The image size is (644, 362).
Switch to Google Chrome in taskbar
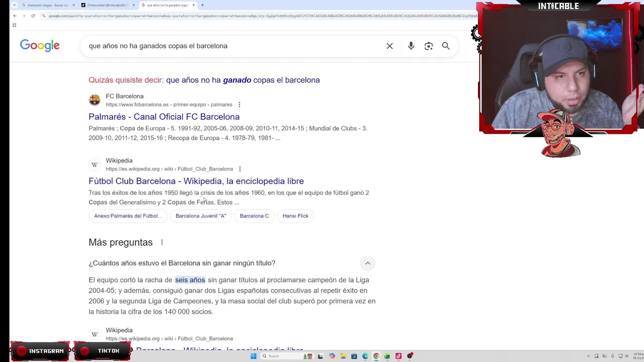click(376, 356)
